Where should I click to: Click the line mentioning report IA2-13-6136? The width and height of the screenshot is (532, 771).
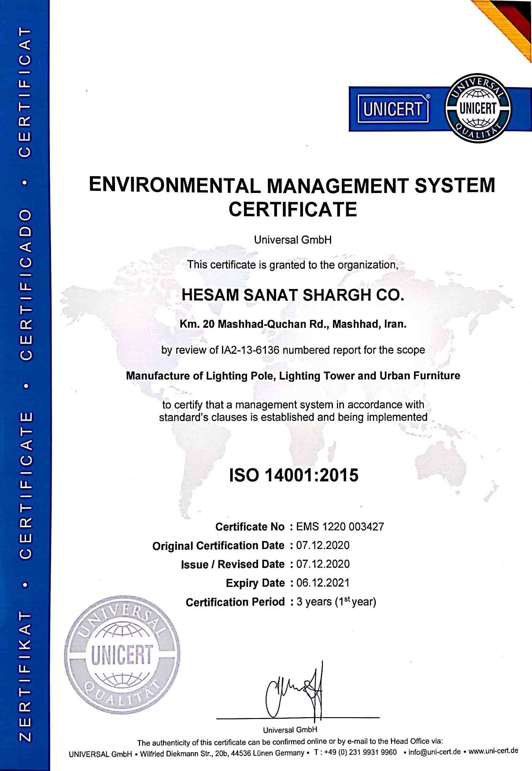[293, 350]
